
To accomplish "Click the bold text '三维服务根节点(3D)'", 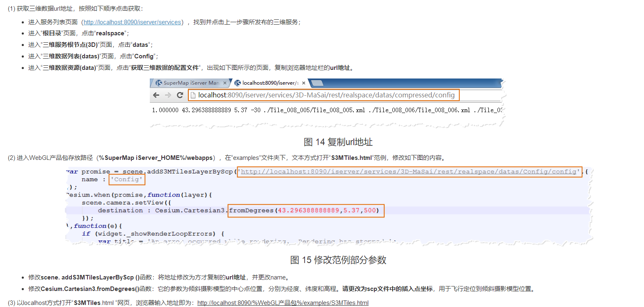I will click(x=70, y=45).
